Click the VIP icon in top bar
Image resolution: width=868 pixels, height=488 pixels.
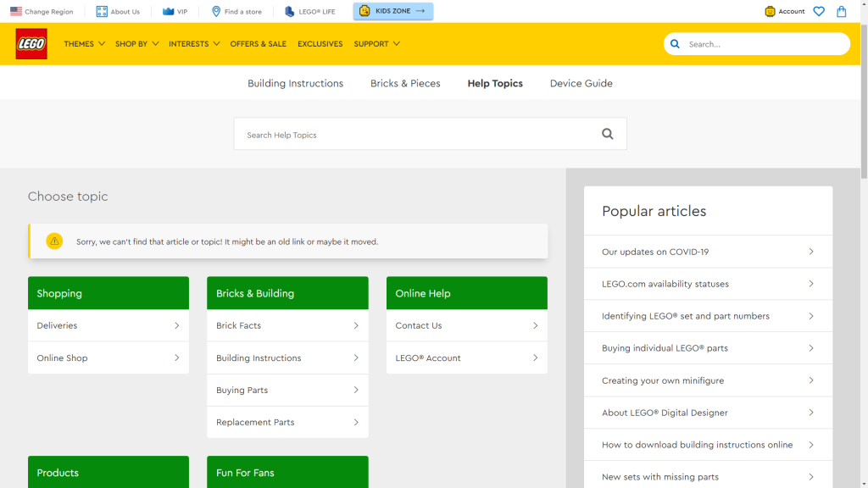pyautogui.click(x=168, y=12)
